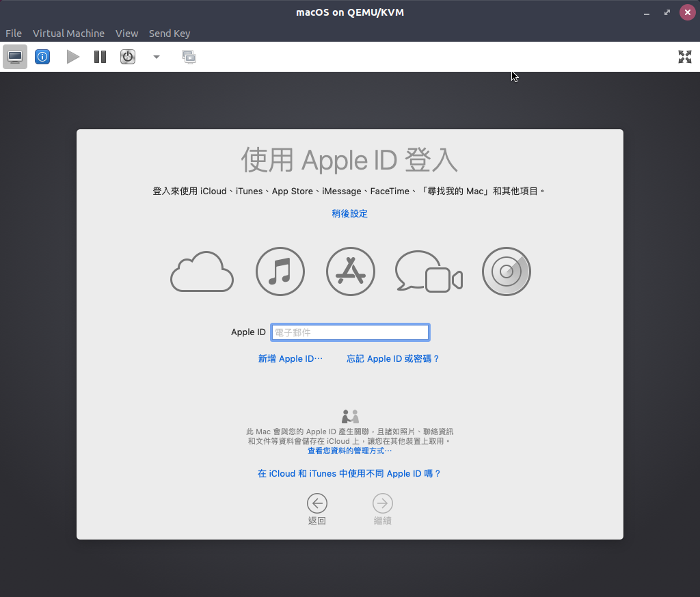Screen dimensions: 700x597
Task: Close the macOS on QEMU/KVM window
Action: tap(688, 12)
